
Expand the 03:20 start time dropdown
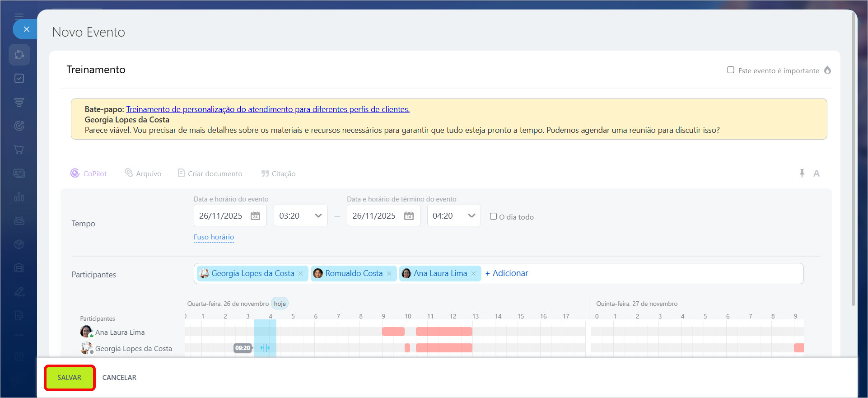point(318,216)
